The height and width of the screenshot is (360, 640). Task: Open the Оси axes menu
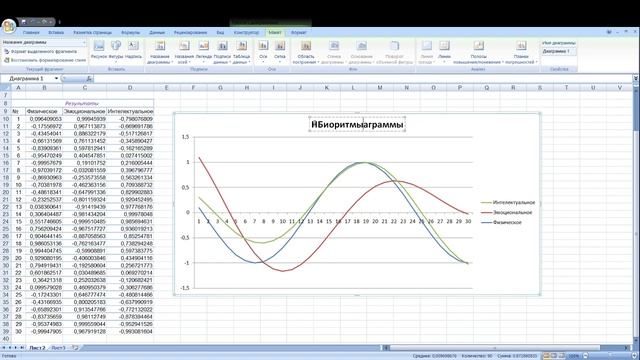tap(263, 52)
